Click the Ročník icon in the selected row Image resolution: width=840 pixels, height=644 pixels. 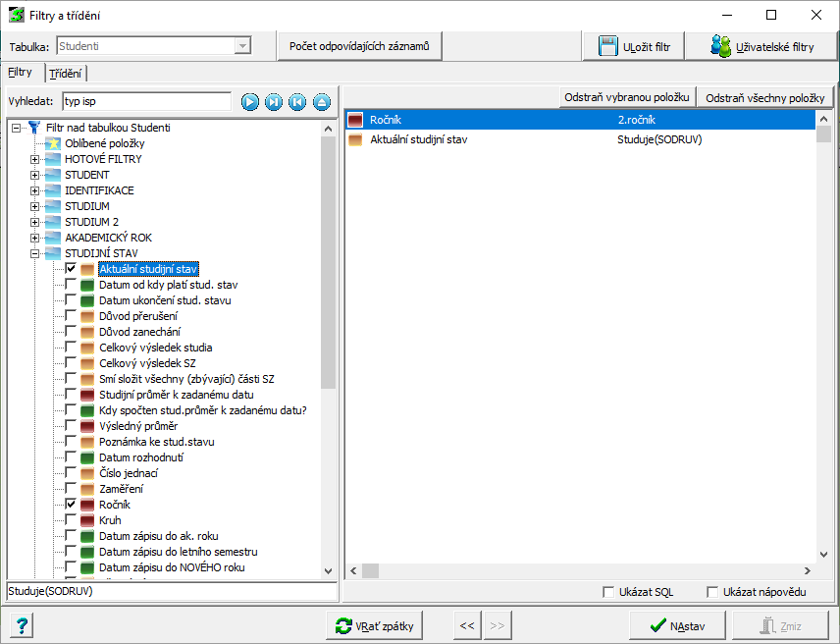(x=355, y=120)
